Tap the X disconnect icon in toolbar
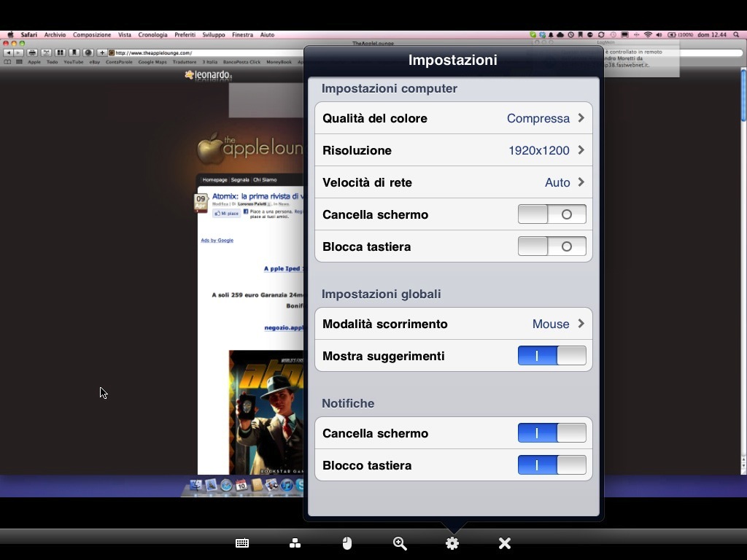Screen dimensions: 747x560 point(505,542)
